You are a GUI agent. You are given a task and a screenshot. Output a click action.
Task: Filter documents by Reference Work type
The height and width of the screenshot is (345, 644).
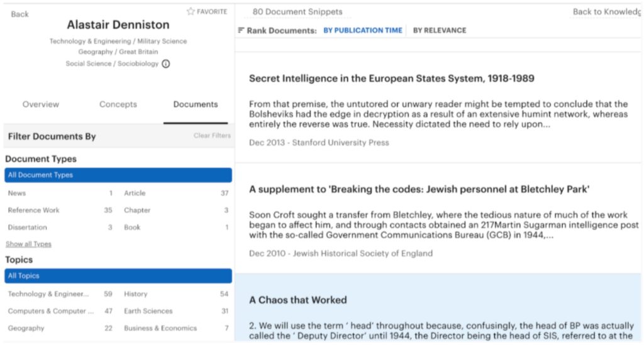pos(34,211)
